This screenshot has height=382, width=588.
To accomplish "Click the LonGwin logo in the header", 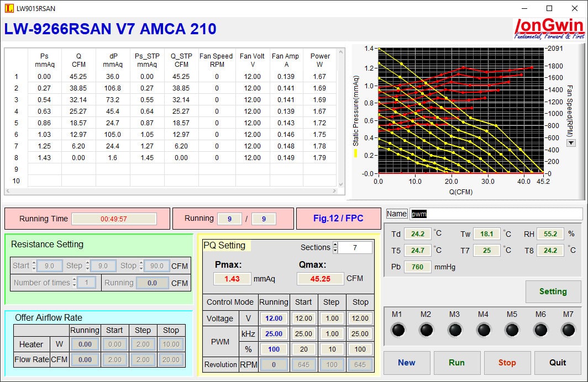I will [x=549, y=29].
